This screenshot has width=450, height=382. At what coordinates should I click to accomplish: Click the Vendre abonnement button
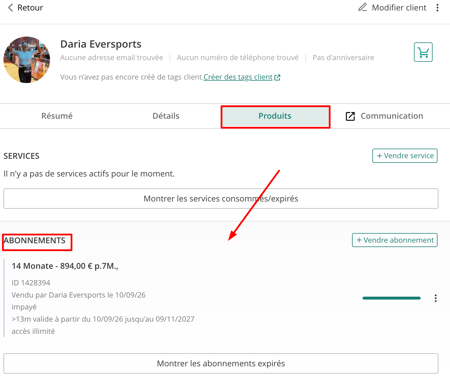pyautogui.click(x=395, y=240)
